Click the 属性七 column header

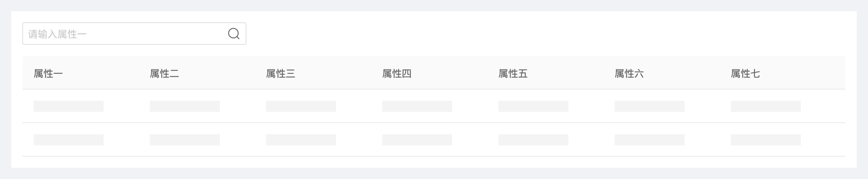745,73
